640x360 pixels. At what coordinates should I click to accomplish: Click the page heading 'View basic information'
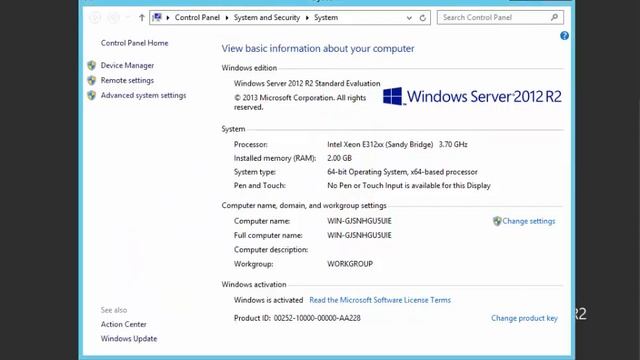tap(318, 48)
